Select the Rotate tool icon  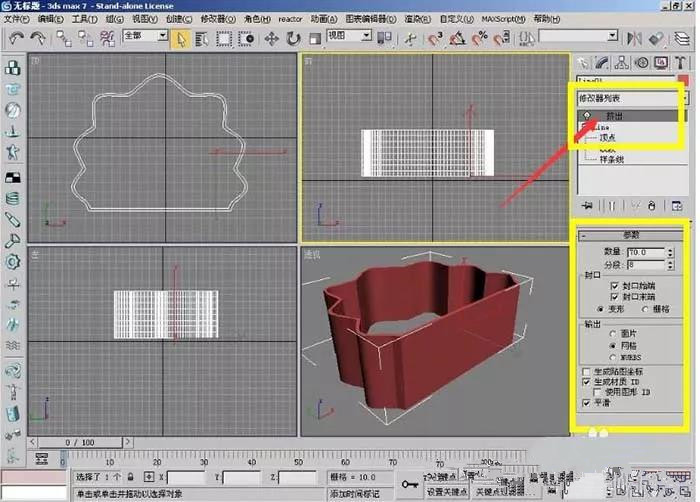pos(293,39)
